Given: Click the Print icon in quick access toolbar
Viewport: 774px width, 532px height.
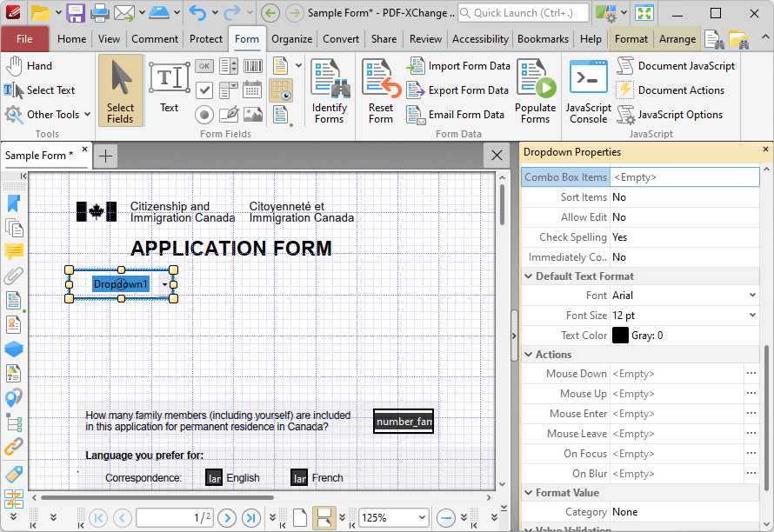Looking at the screenshot, I should pos(99,13).
